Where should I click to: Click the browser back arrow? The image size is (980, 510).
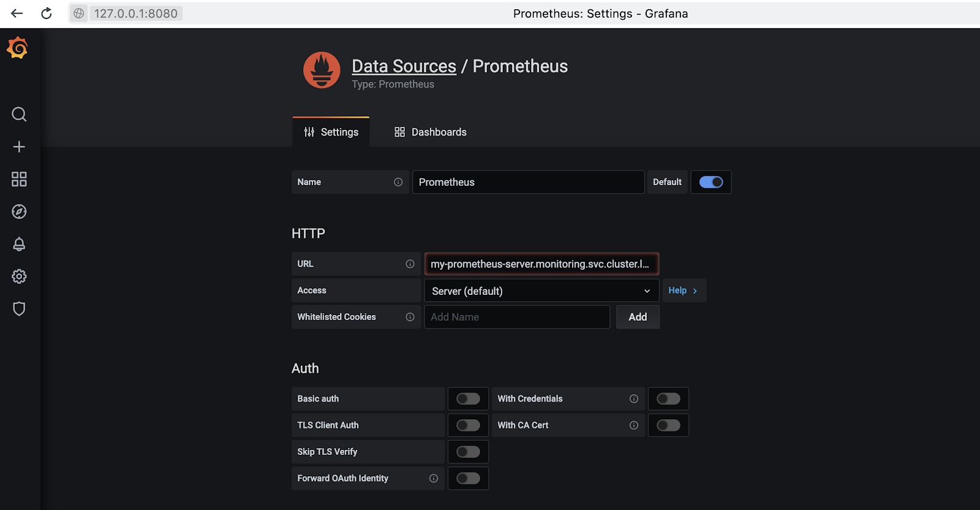click(17, 13)
